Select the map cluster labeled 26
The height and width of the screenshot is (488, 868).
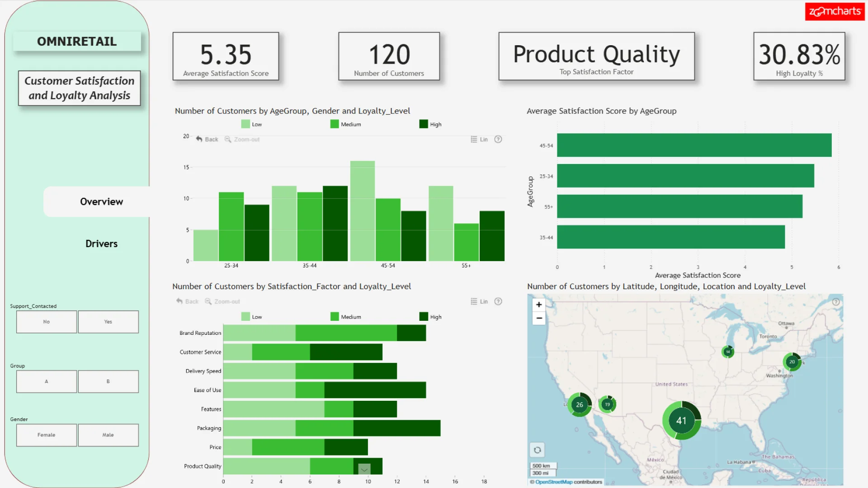[x=580, y=404]
